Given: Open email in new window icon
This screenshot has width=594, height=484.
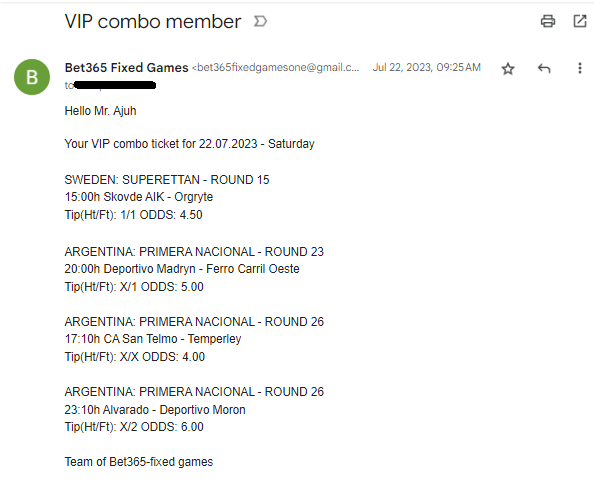Looking at the screenshot, I should point(580,21).
